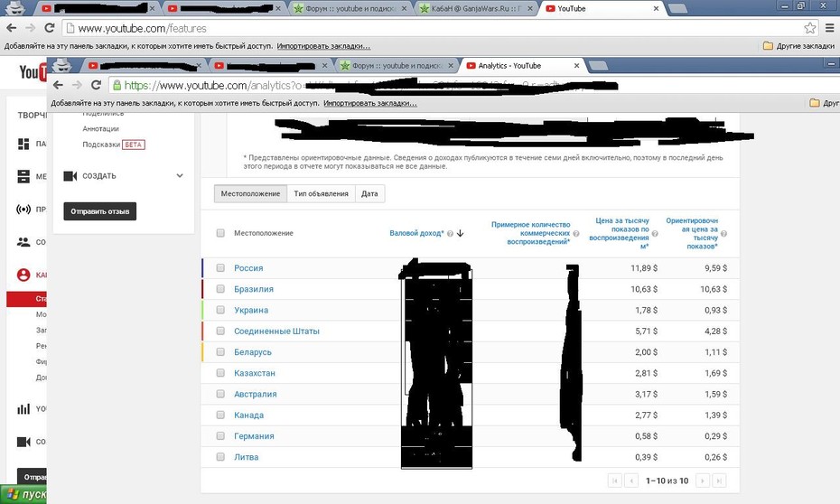Open the Казахстан location link
Image resolution: width=840 pixels, height=504 pixels.
[255, 373]
